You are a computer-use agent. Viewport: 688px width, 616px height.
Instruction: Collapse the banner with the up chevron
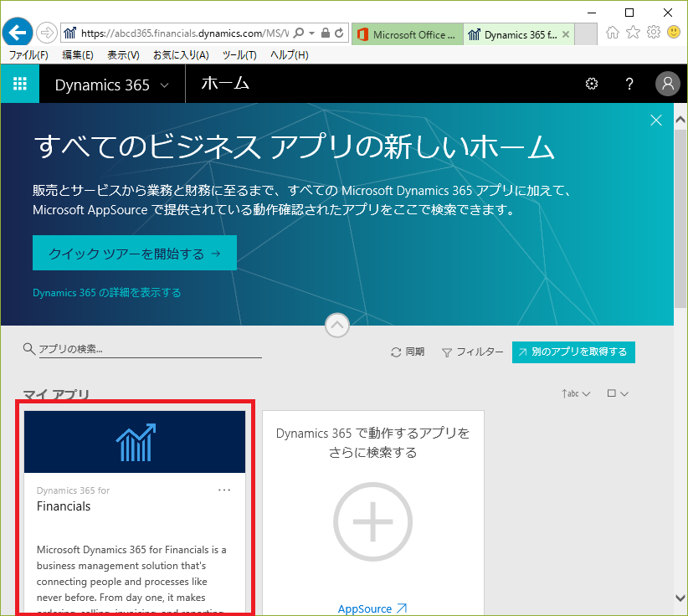tap(337, 325)
